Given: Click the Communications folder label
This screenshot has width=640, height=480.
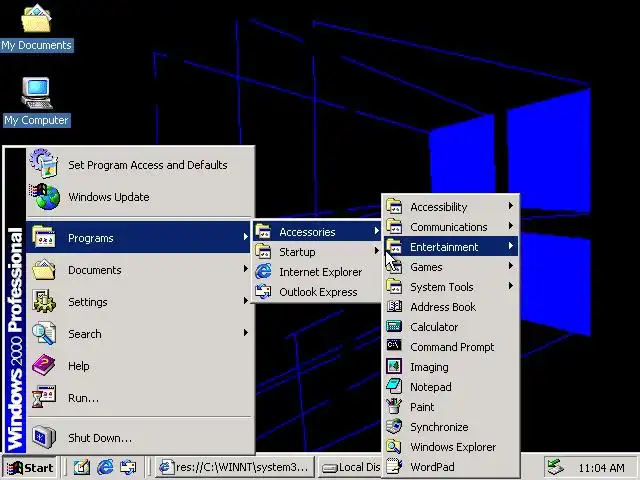Looking at the screenshot, I should [x=449, y=227].
